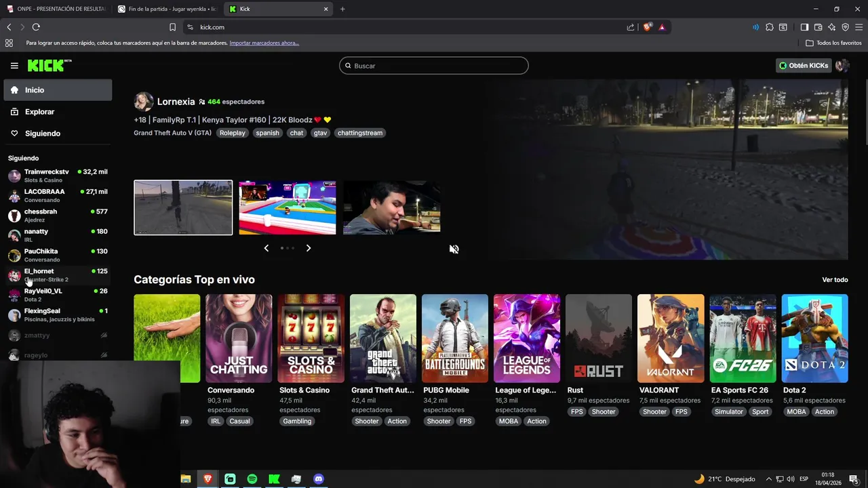The image size is (868, 488).
Task: Show the next featured stream
Action: pyautogui.click(x=309, y=248)
